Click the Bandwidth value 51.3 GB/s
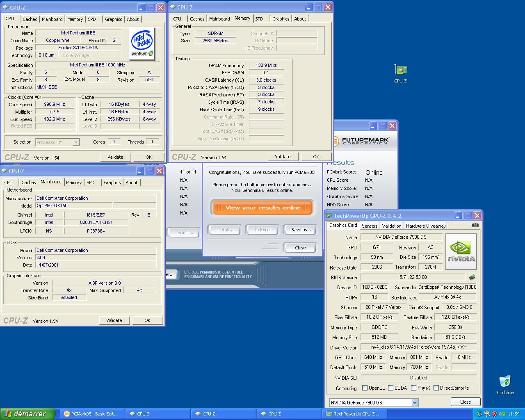525x420 pixels. [x=455, y=337]
